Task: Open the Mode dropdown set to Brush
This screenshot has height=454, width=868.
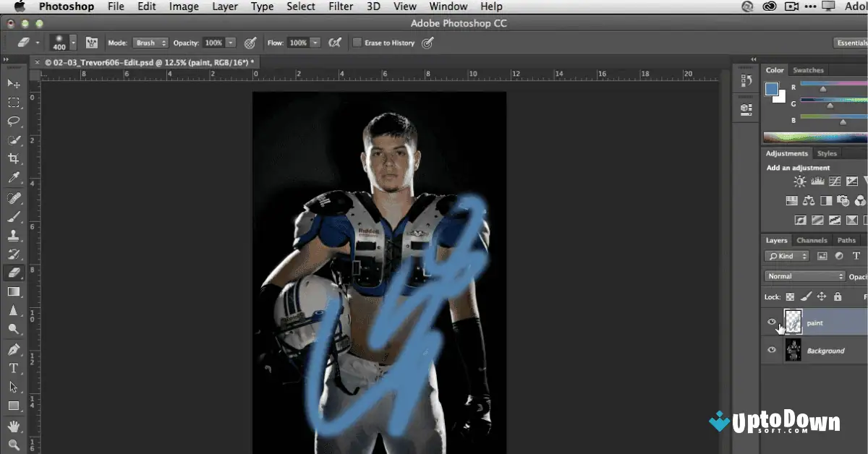Action: 150,42
